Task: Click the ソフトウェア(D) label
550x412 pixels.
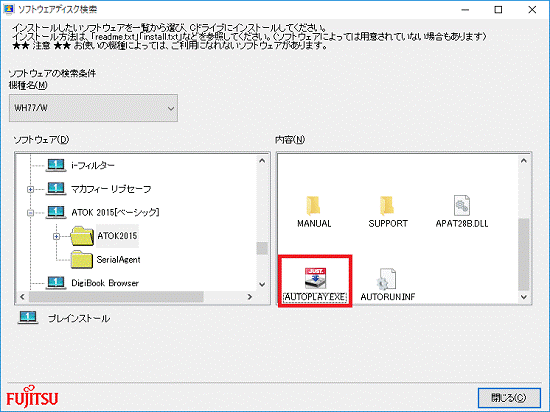Action: [41, 140]
